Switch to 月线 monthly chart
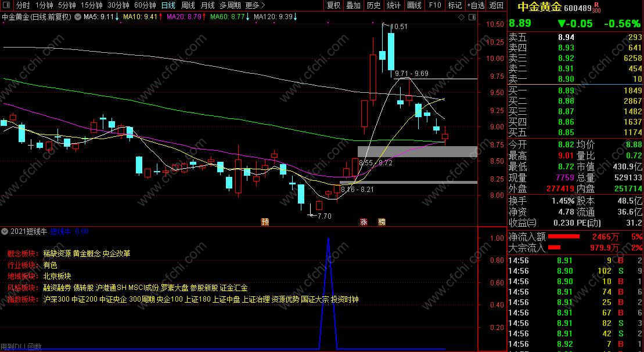 point(207,5)
